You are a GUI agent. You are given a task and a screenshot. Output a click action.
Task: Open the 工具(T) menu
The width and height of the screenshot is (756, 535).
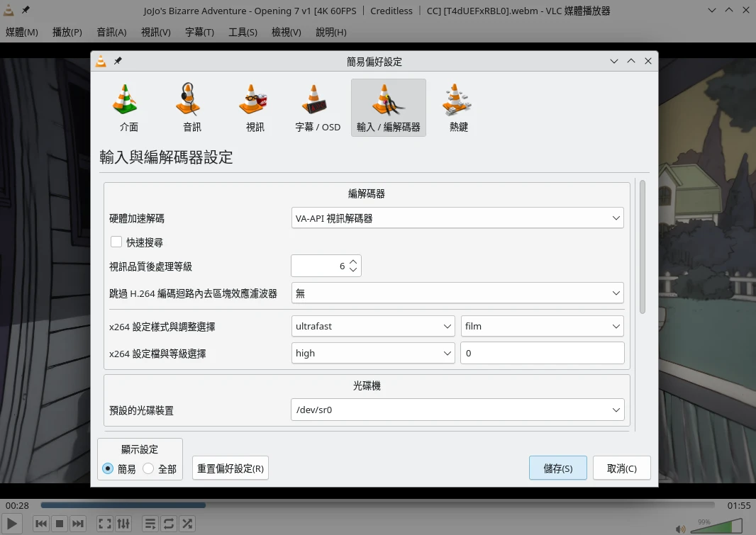pyautogui.click(x=243, y=32)
